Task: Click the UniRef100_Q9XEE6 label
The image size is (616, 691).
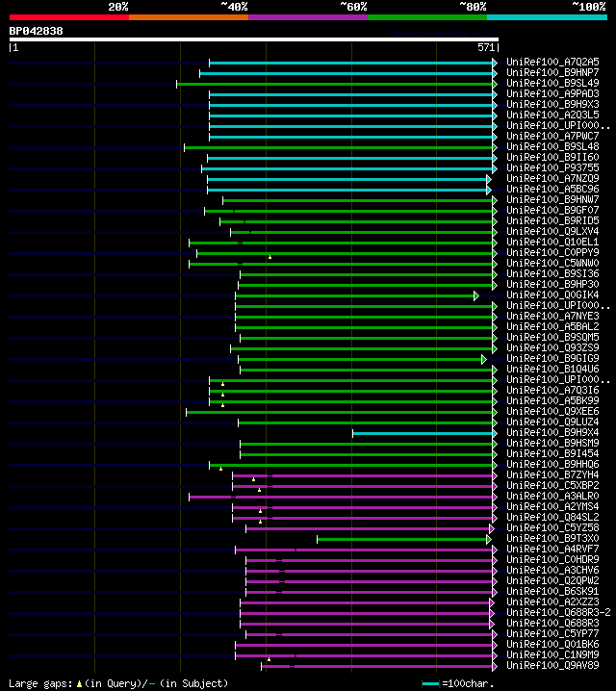Action: tap(552, 411)
